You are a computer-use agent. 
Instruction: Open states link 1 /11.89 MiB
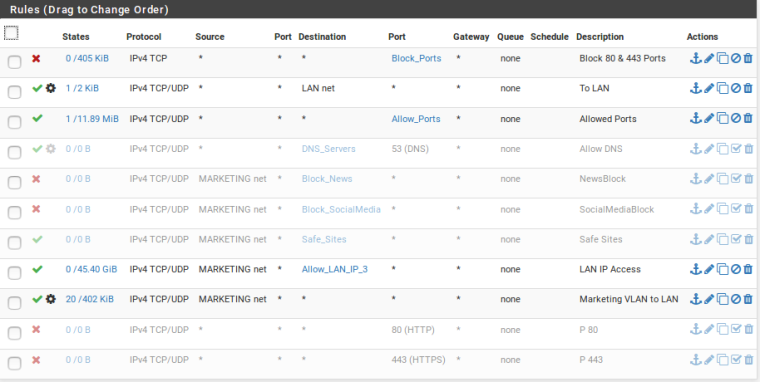pyautogui.click(x=92, y=119)
